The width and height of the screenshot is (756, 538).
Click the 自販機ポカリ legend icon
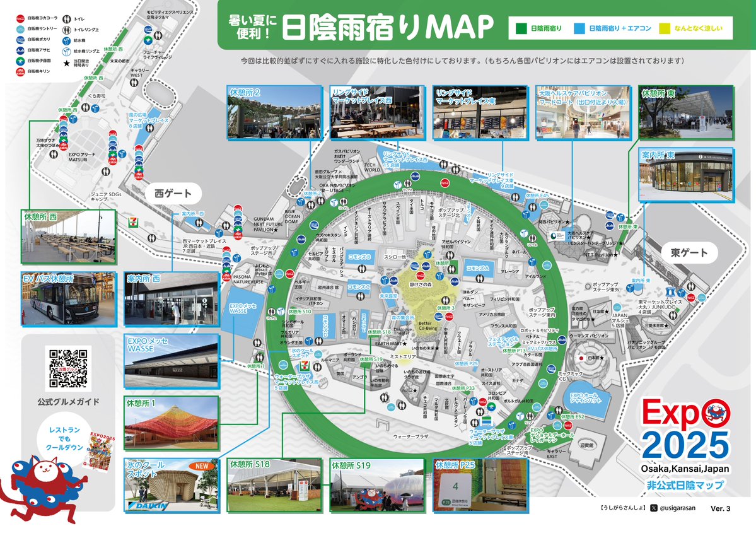[x=20, y=40]
